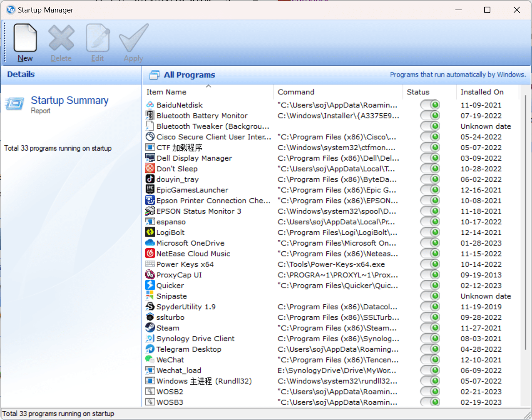
Task: Click the NetEase Cloud Music icon
Action: 150,253
